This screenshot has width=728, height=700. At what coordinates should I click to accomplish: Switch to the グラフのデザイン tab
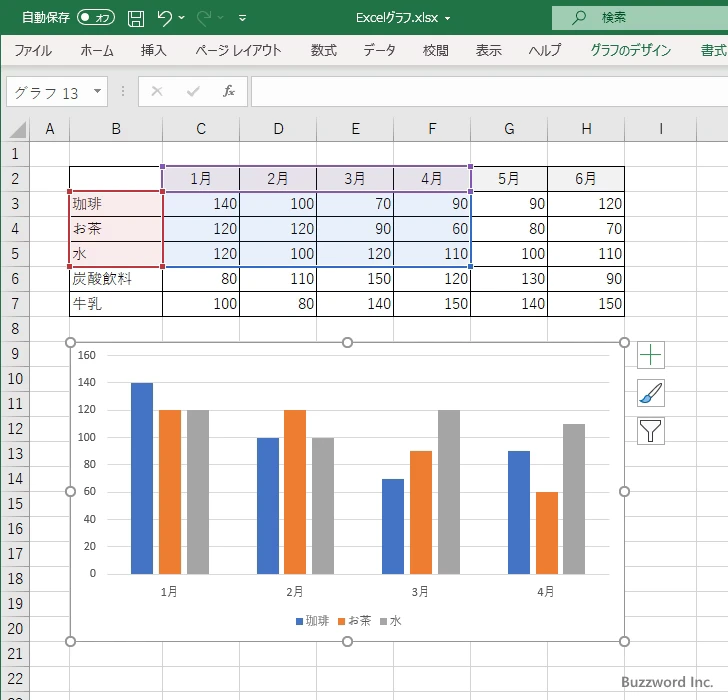coord(630,50)
